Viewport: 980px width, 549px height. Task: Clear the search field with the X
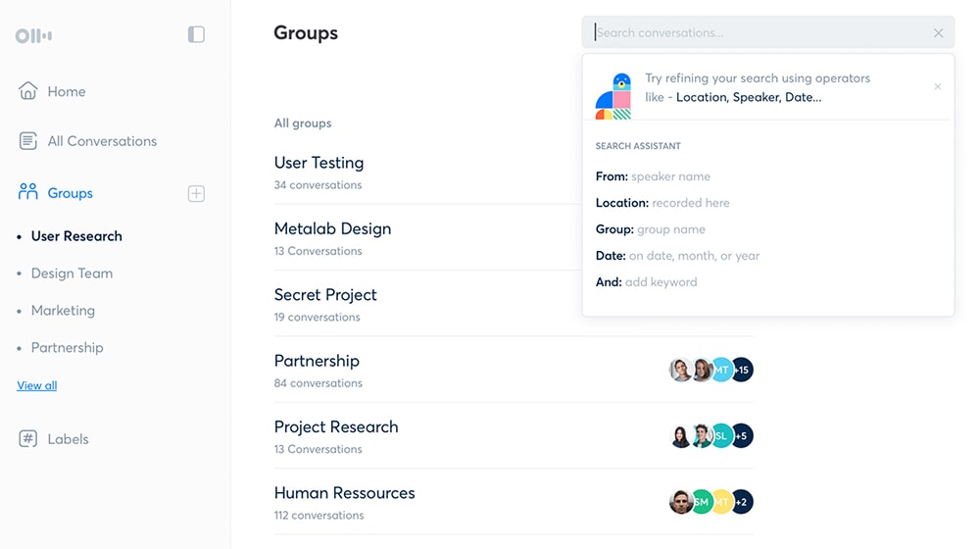tap(938, 33)
